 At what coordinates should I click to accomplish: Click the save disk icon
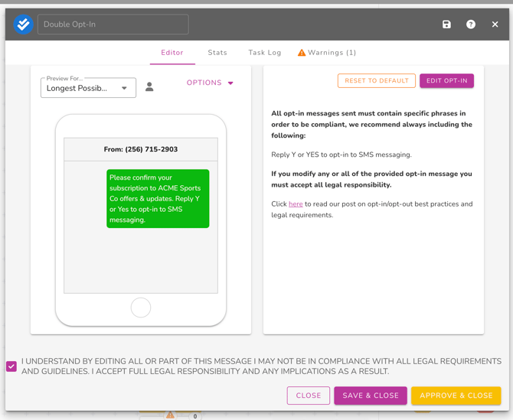446,24
